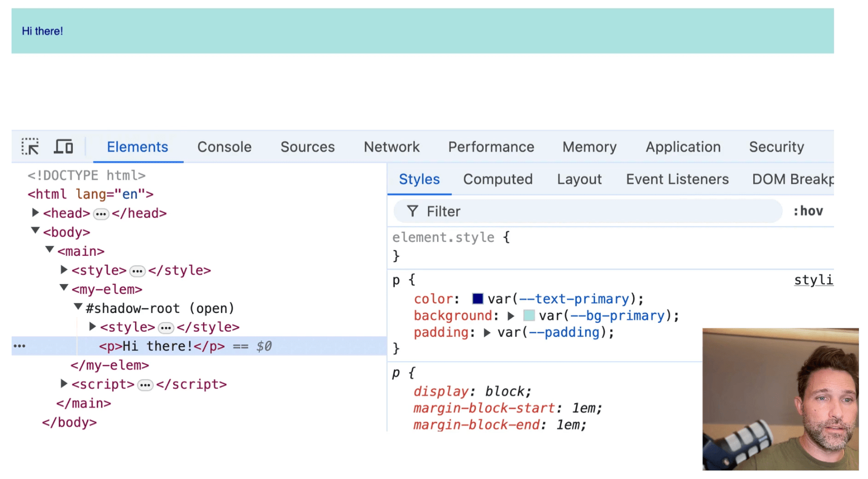Viewport: 868px width, 479px height.
Task: Open the dark blue color swatch for color
Action: point(478,298)
